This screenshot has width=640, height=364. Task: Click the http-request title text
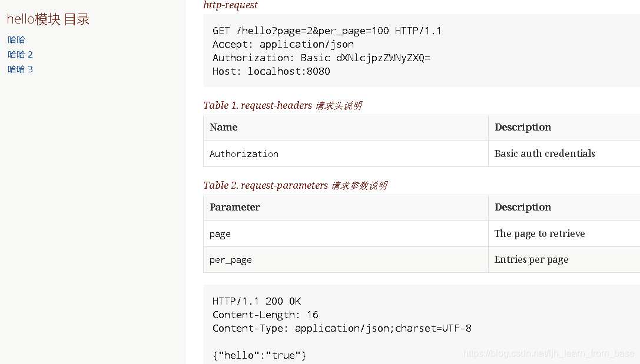(x=231, y=5)
